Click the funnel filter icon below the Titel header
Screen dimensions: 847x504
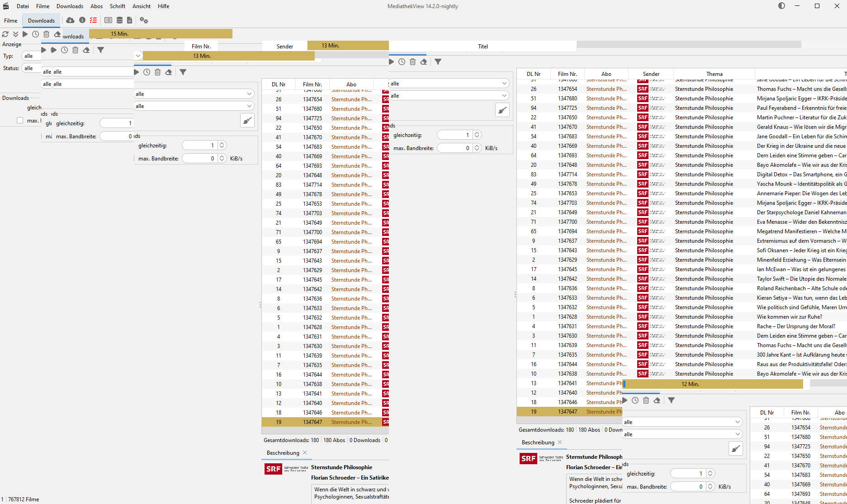(438, 61)
